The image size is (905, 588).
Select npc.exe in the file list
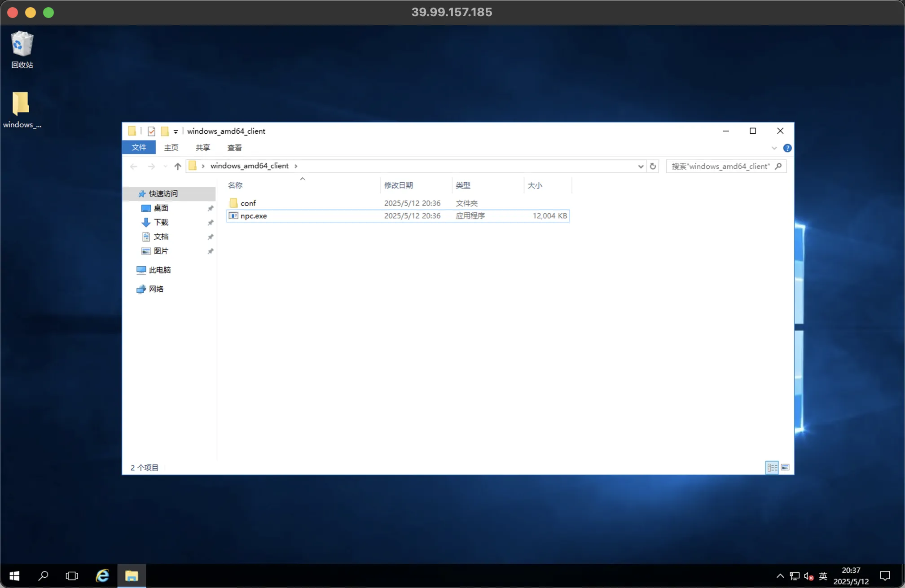coord(254,216)
